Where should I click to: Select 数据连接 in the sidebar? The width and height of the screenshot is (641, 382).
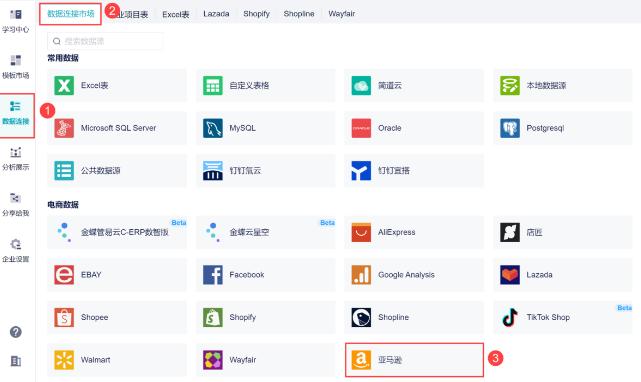pyautogui.click(x=16, y=113)
